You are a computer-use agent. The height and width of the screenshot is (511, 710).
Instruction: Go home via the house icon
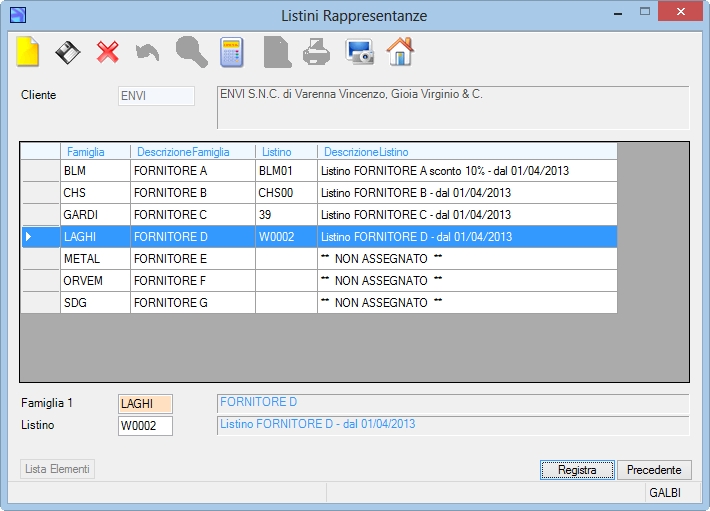coord(400,52)
